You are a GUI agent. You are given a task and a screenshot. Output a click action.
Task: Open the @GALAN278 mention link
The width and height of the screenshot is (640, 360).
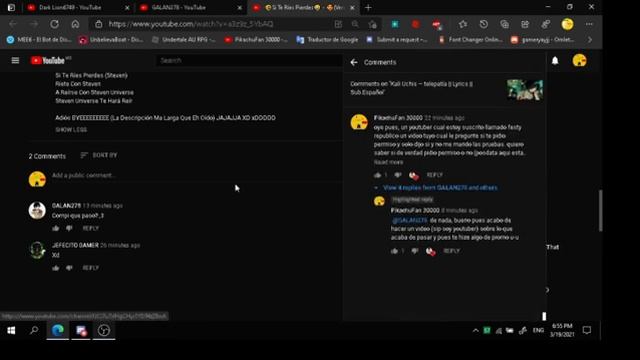click(x=409, y=220)
